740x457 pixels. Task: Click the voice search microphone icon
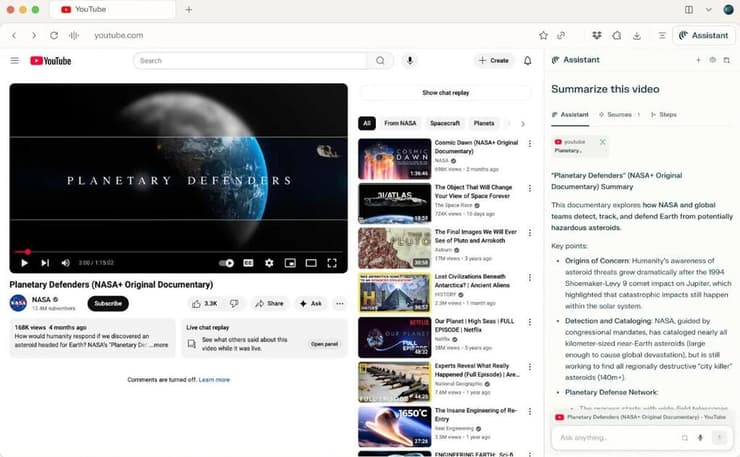tap(409, 61)
